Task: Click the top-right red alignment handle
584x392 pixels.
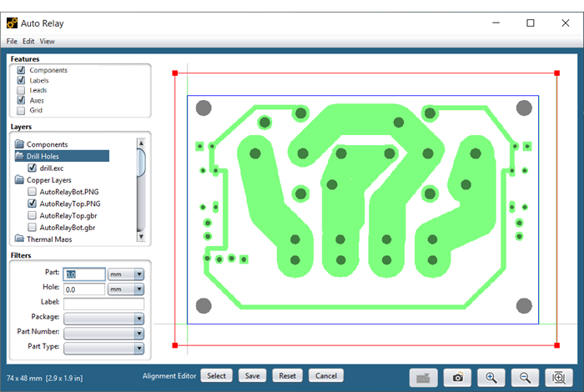Action: coord(556,73)
